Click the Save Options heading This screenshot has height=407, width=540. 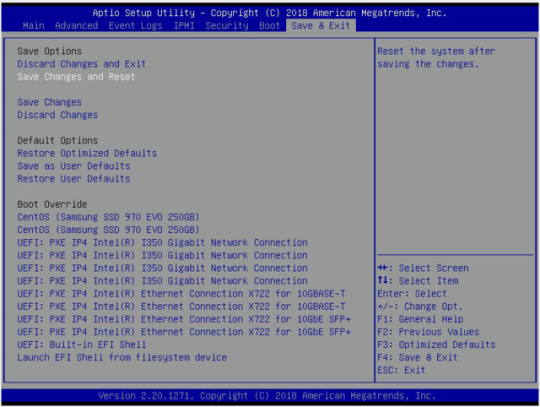point(49,51)
